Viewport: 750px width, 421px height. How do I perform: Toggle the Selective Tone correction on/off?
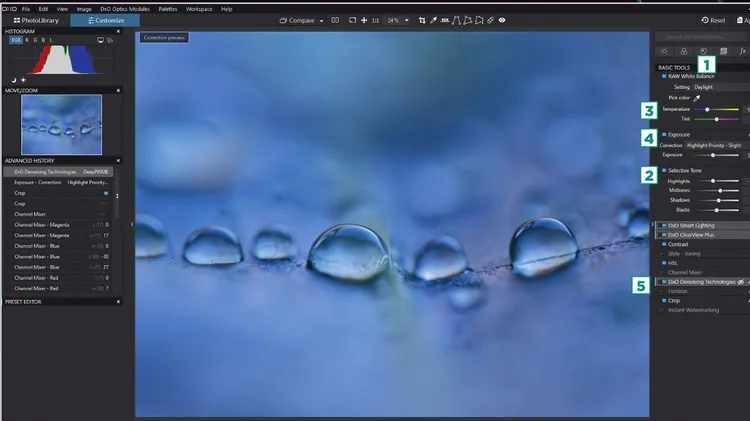pyautogui.click(x=663, y=170)
